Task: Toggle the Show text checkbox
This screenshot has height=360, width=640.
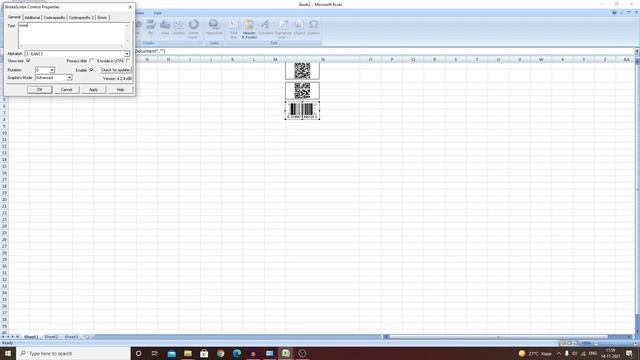Action: tap(28, 60)
